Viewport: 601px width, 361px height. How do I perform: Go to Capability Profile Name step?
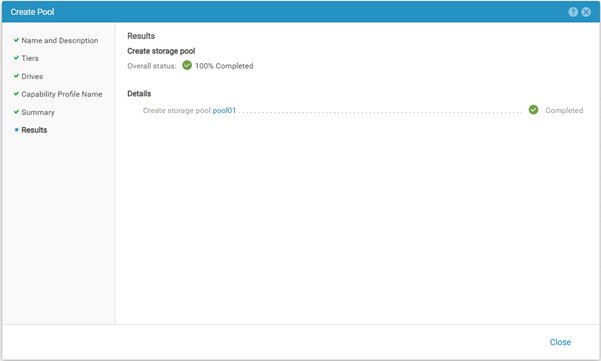coord(62,94)
